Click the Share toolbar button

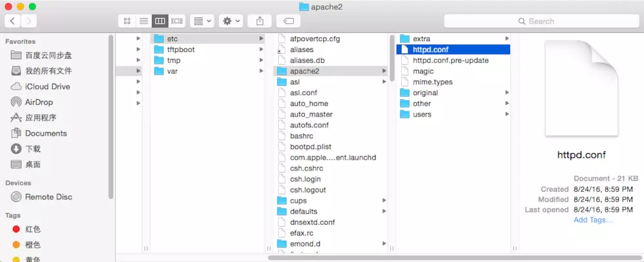[x=260, y=21]
